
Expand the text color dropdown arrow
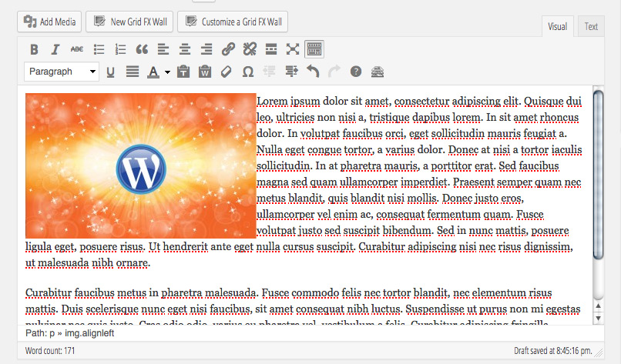coord(167,72)
